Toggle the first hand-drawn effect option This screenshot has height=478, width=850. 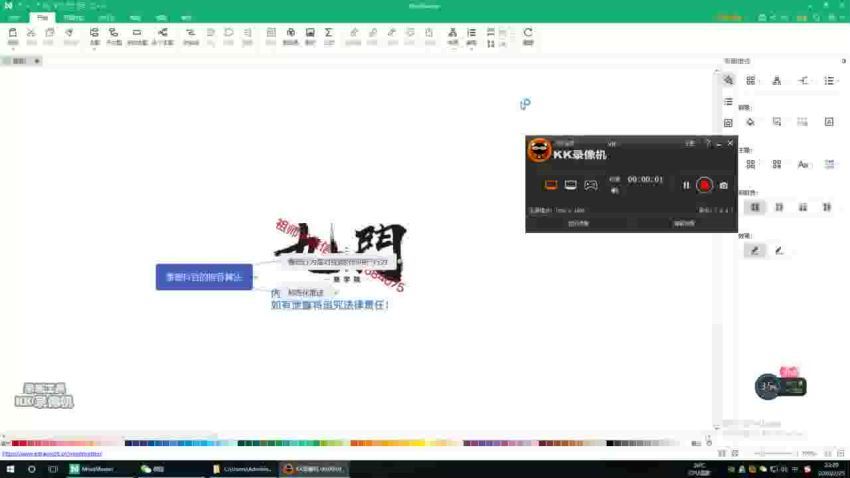point(755,250)
